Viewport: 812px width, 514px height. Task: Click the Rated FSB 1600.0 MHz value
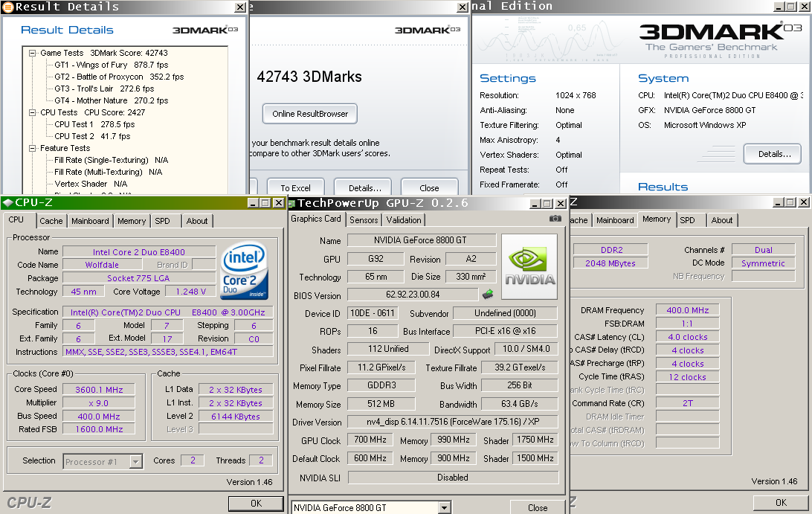(99, 429)
